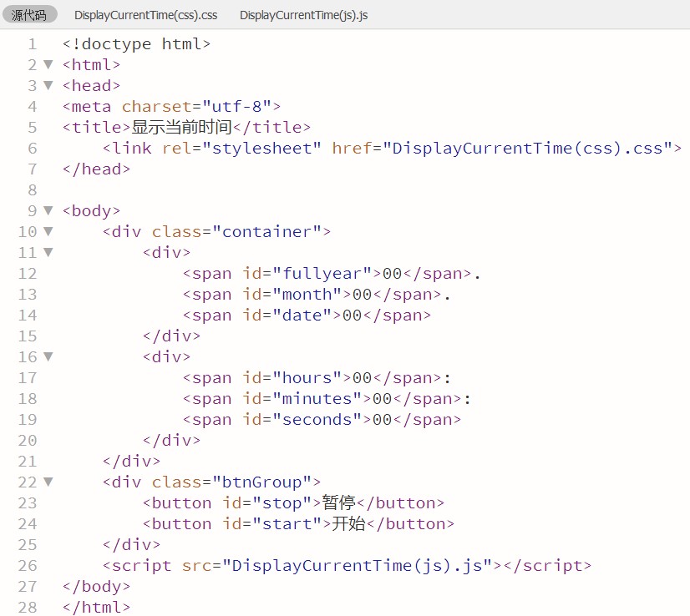Screen dimensions: 690x616
Task: Click the closing </head> tag
Action: pyautogui.click(x=96, y=169)
